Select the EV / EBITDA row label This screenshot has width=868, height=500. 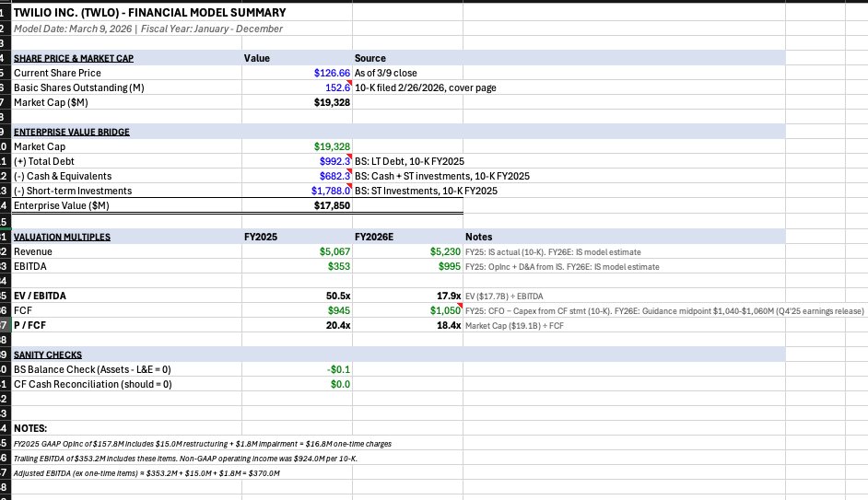tap(40, 296)
